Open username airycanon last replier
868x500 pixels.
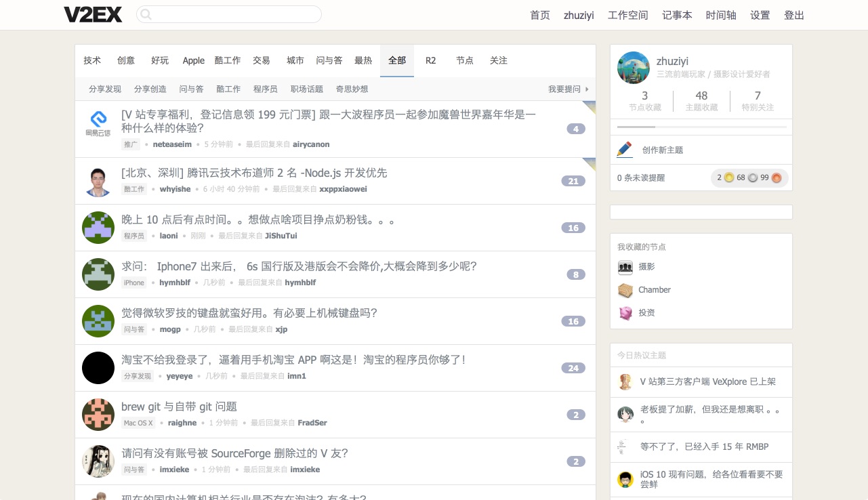point(312,144)
